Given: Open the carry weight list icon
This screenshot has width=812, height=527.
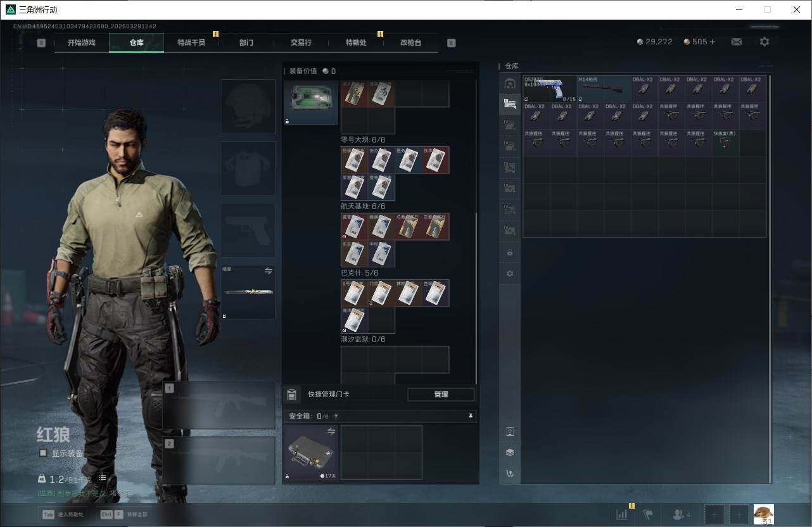Looking at the screenshot, I should pyautogui.click(x=103, y=478).
